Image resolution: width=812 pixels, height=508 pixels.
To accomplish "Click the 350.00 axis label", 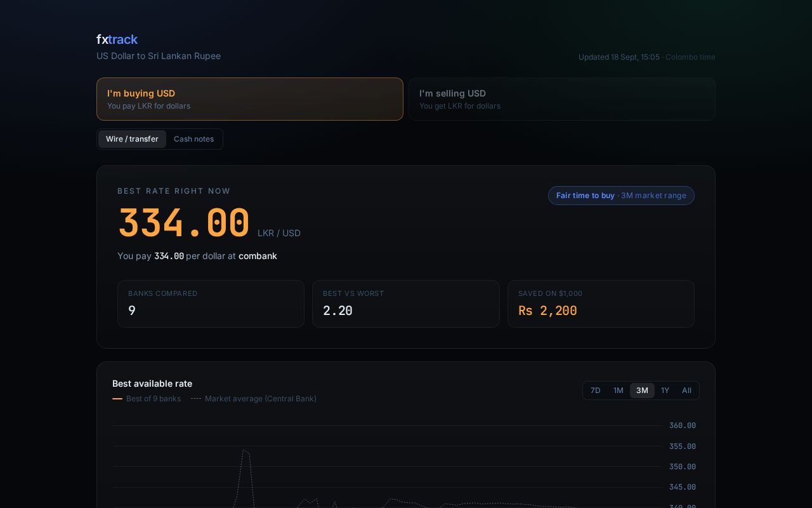I will tap(683, 467).
